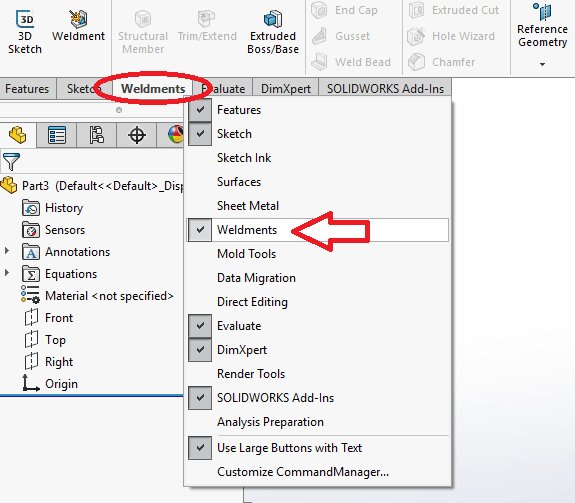Viewport: 575px width, 503px height.
Task: Select Material <not specified> item
Action: (x=97, y=295)
